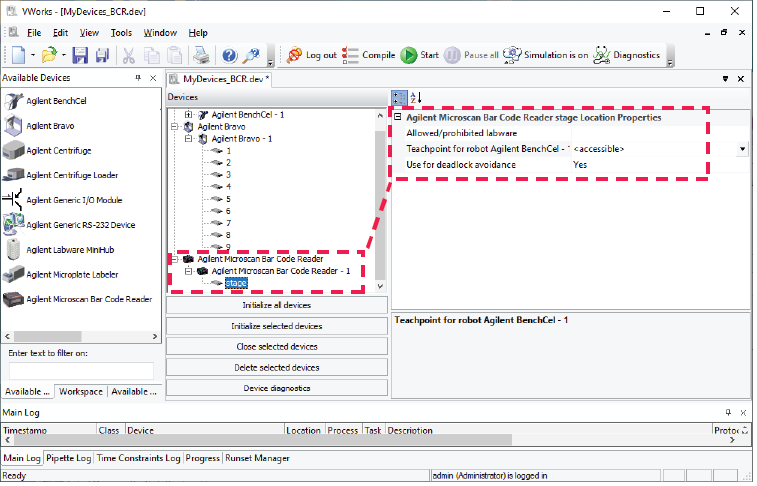The height and width of the screenshot is (486, 757).
Task: Open the Teachpoint for robot dropdown
Action: pyautogui.click(x=743, y=150)
